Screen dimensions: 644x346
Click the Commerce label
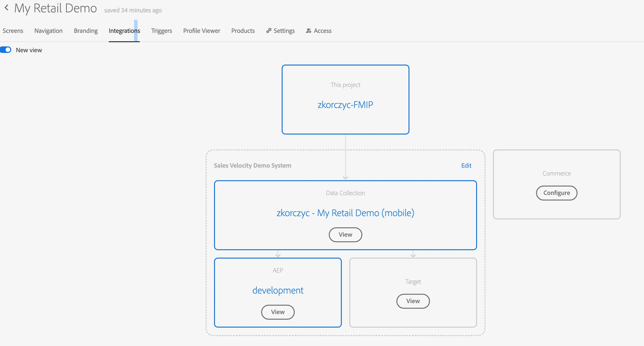point(557,173)
